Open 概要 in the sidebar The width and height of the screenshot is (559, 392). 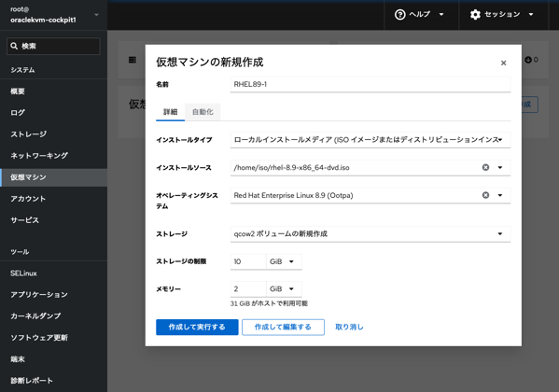tap(53, 91)
